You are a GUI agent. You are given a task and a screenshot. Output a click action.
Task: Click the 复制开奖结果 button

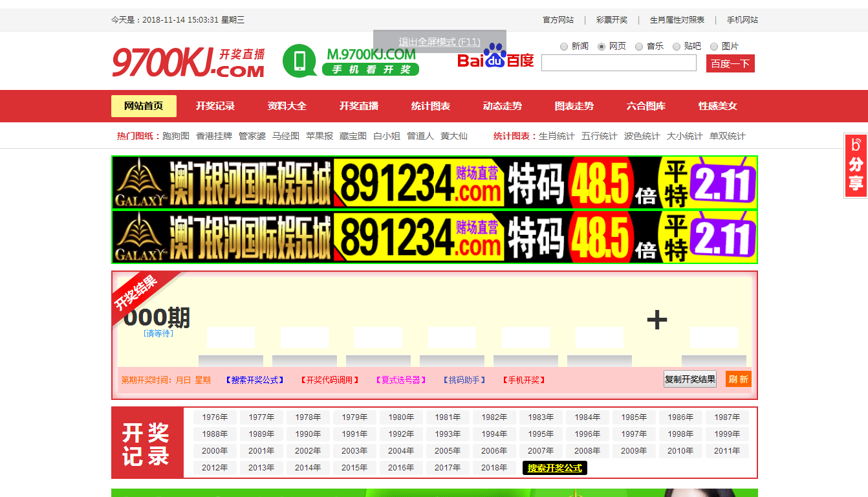pos(689,379)
